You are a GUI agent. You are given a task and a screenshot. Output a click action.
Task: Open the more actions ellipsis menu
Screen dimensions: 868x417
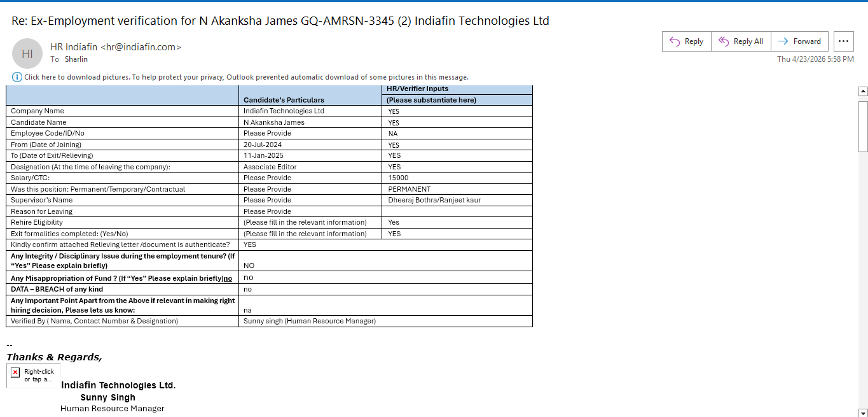843,41
